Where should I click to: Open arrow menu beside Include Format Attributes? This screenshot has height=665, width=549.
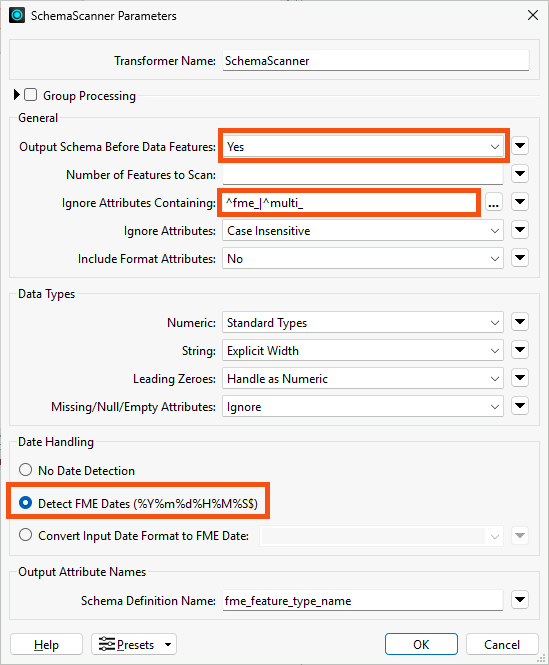[x=520, y=257]
